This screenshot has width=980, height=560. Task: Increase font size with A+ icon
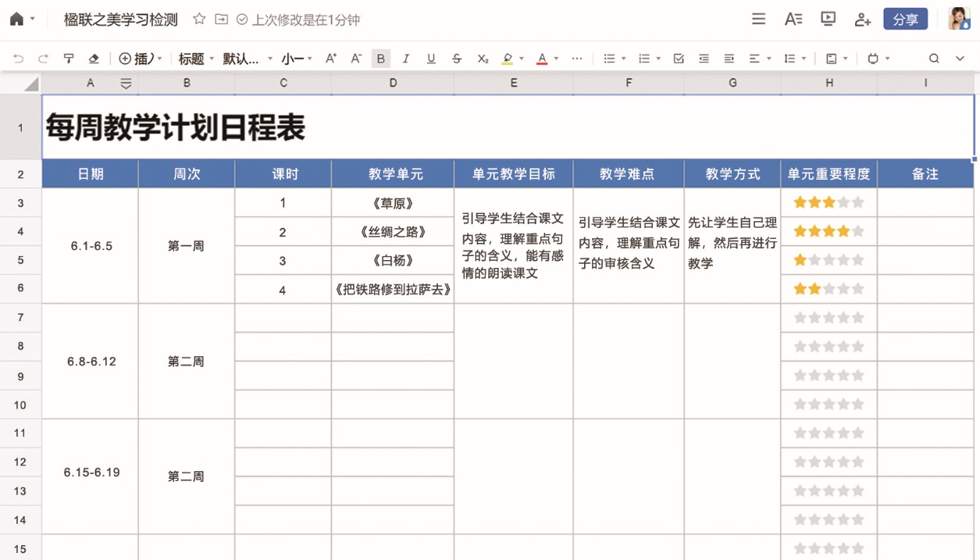click(331, 59)
